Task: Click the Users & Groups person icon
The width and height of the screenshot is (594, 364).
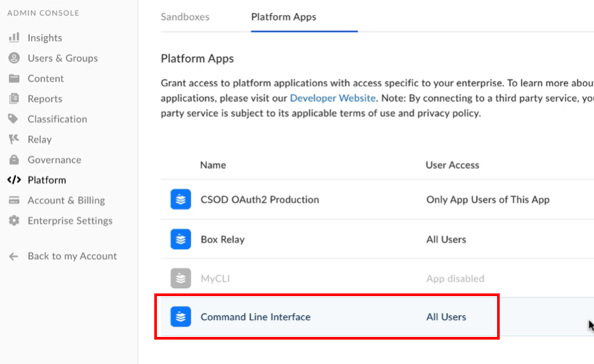Action: point(14,57)
